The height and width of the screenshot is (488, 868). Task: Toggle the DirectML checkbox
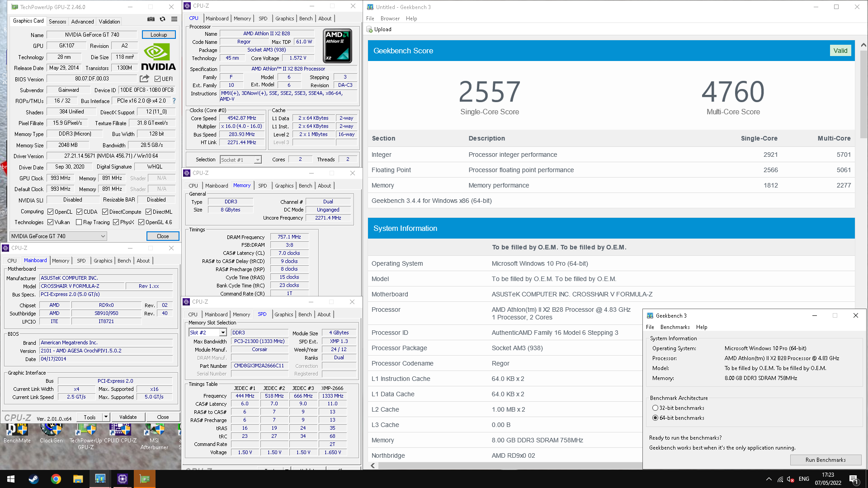tap(148, 211)
